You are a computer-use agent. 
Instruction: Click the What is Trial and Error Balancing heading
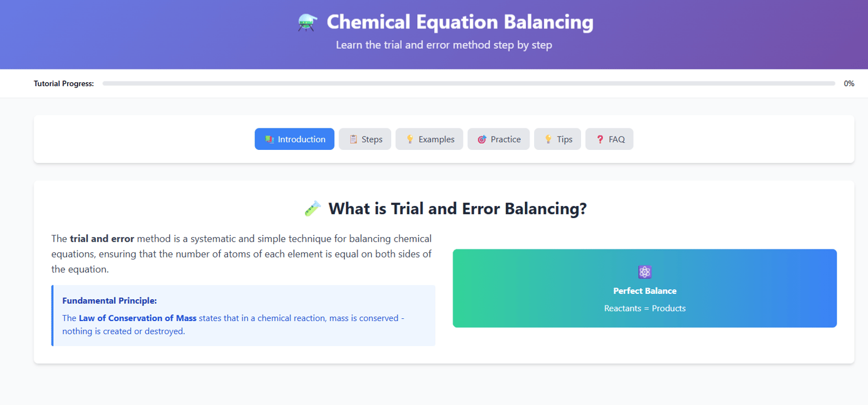(457, 208)
